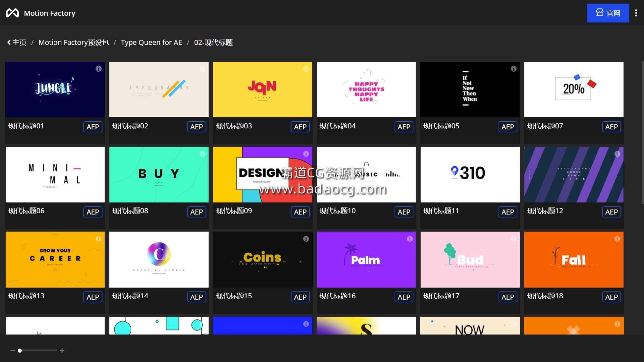Viewport: 644px width, 362px height.
Task: Show info icon on 现代标题05
Action: (x=514, y=69)
